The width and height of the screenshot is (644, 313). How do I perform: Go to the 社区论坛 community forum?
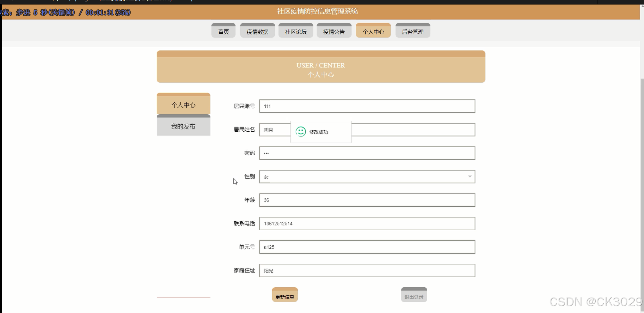pos(296,31)
